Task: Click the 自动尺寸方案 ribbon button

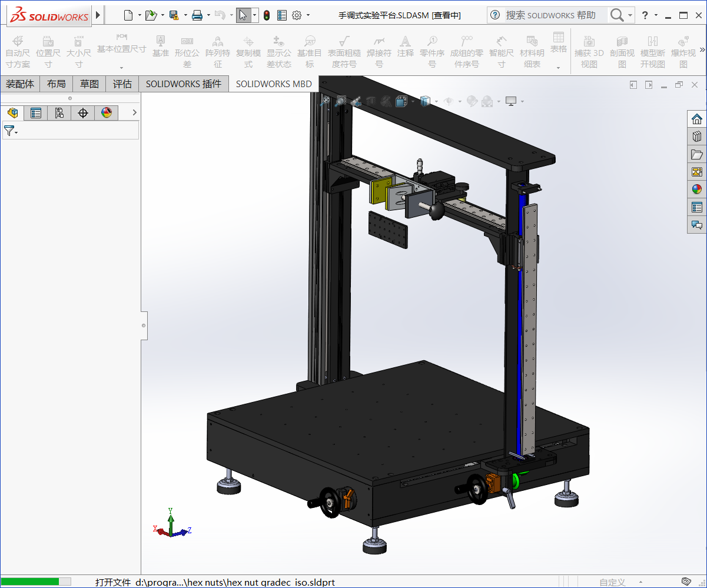Action: [18, 52]
